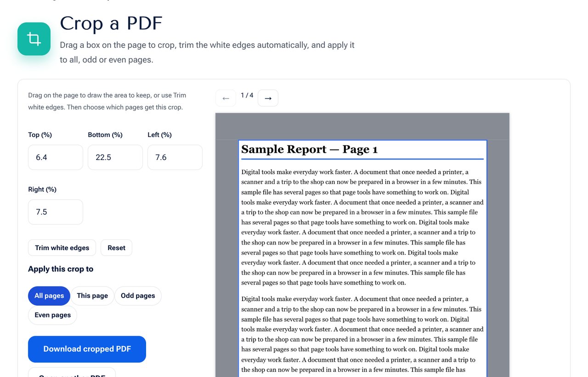Viewport: 588px width, 377px height.
Task: Go to the previous page arrow
Action: tap(226, 98)
